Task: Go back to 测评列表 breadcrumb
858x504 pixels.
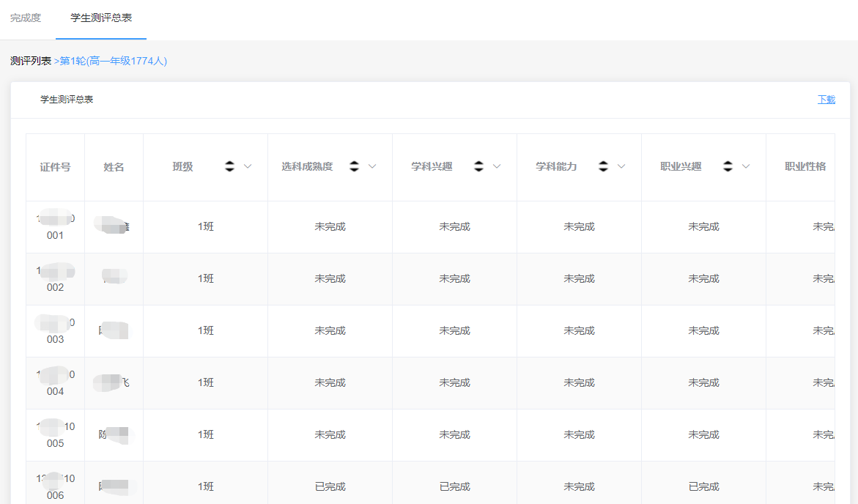Action: [31, 61]
